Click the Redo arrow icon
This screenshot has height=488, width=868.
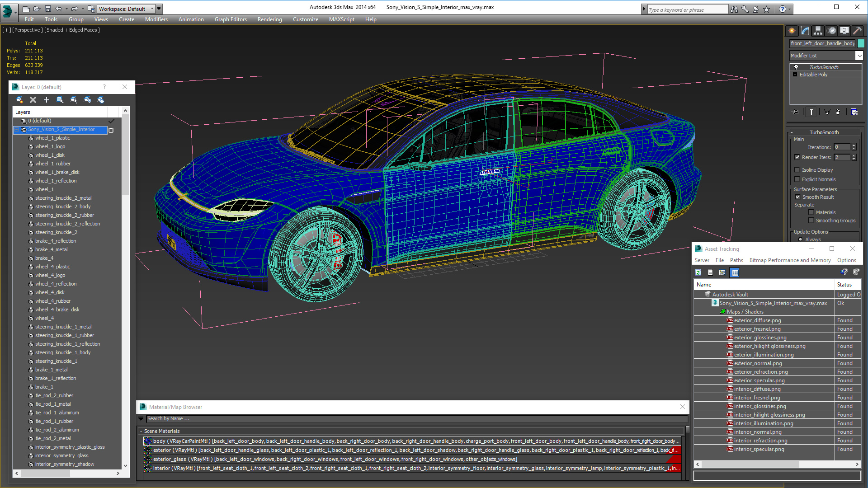pos(75,9)
